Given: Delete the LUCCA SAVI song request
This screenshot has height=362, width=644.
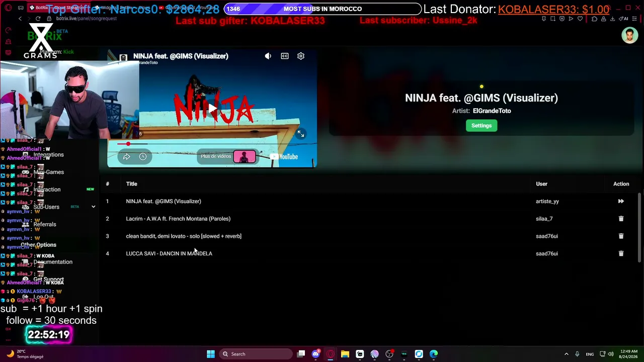Looking at the screenshot, I should [x=621, y=253].
